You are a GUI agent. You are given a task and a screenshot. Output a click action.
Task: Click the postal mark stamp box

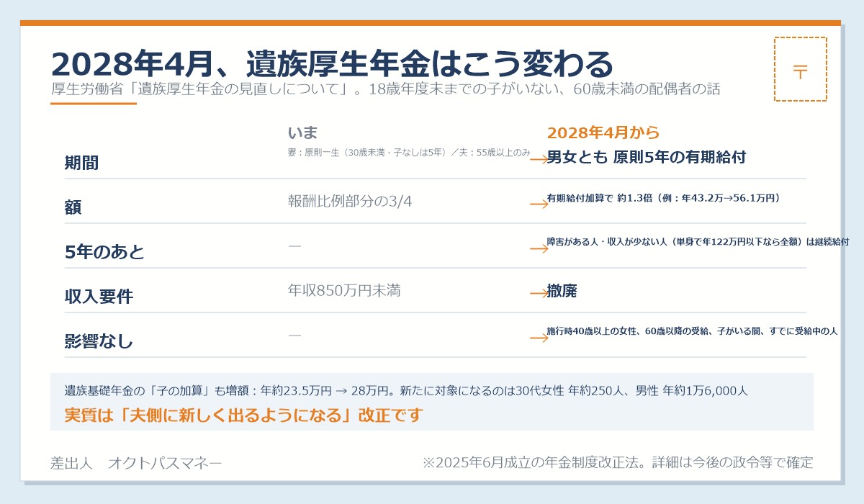click(x=801, y=69)
